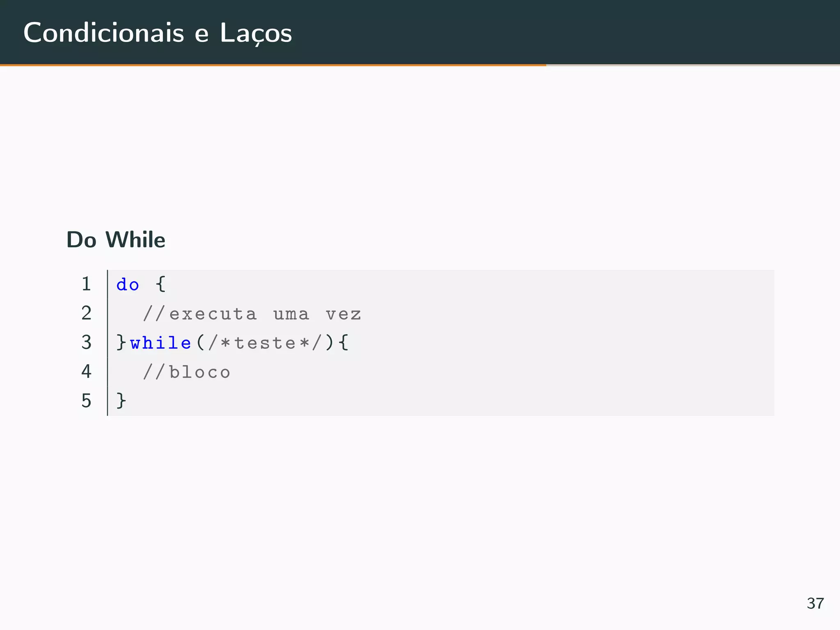Click line number 4 in the code listing
The image size is (840, 630).
[86, 371]
